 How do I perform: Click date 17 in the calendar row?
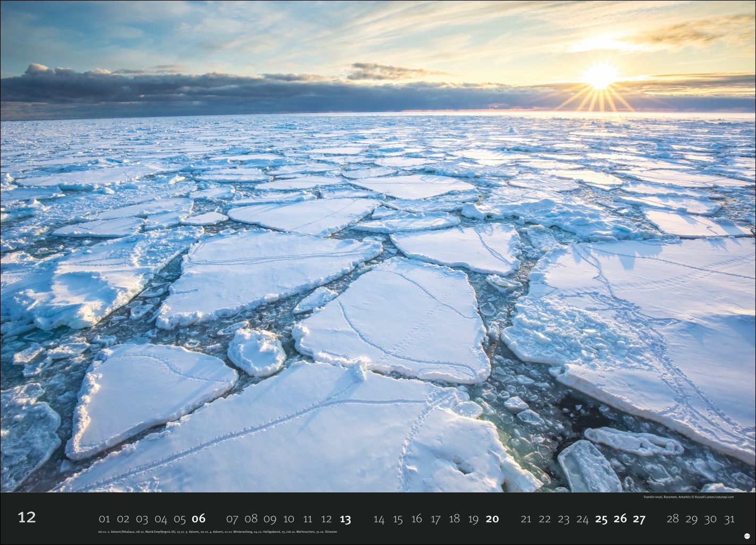click(436, 519)
